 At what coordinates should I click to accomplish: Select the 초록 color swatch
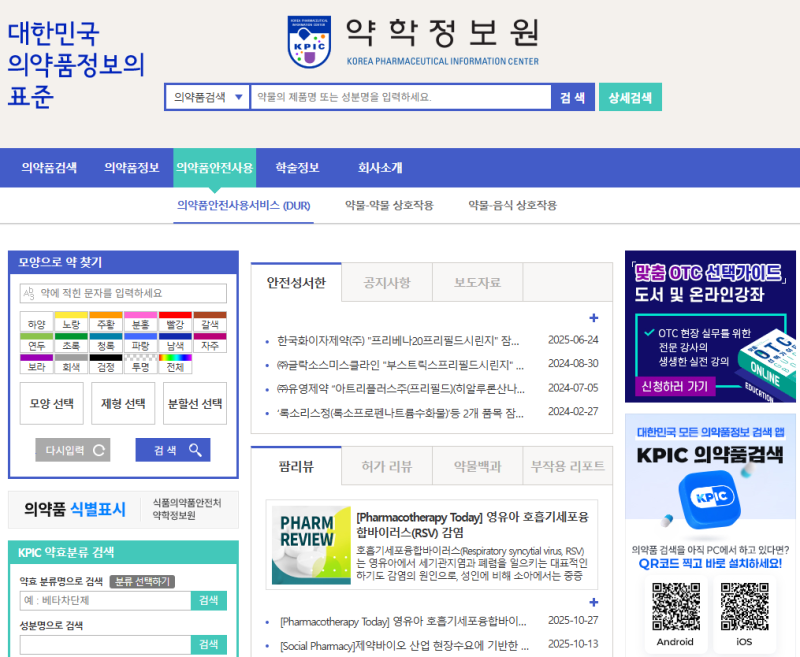pos(71,343)
